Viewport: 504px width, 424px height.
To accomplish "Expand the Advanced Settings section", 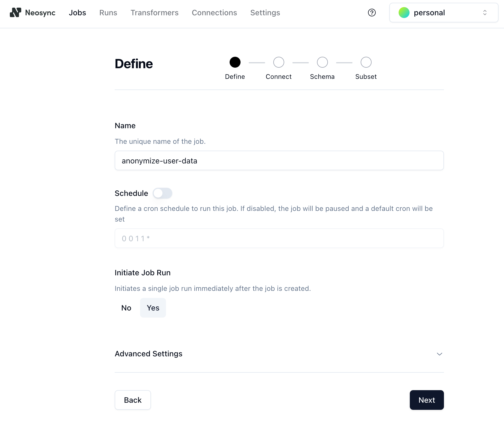I will coord(149,354).
